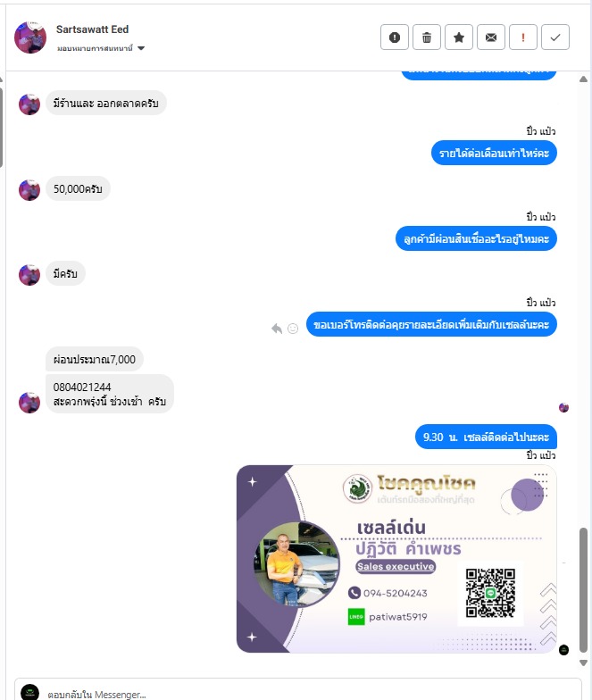Mark conversation unread with envelope icon
Screen dimensions: 592x700
coord(491,37)
